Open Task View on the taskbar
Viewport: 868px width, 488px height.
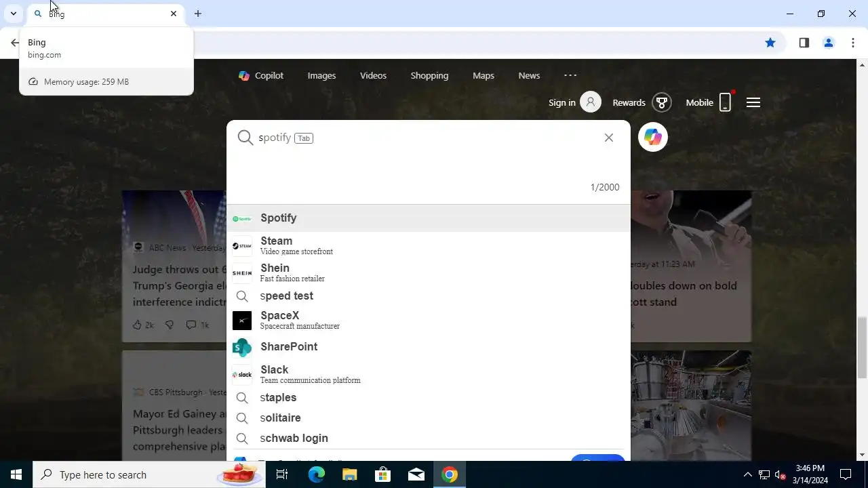282,474
